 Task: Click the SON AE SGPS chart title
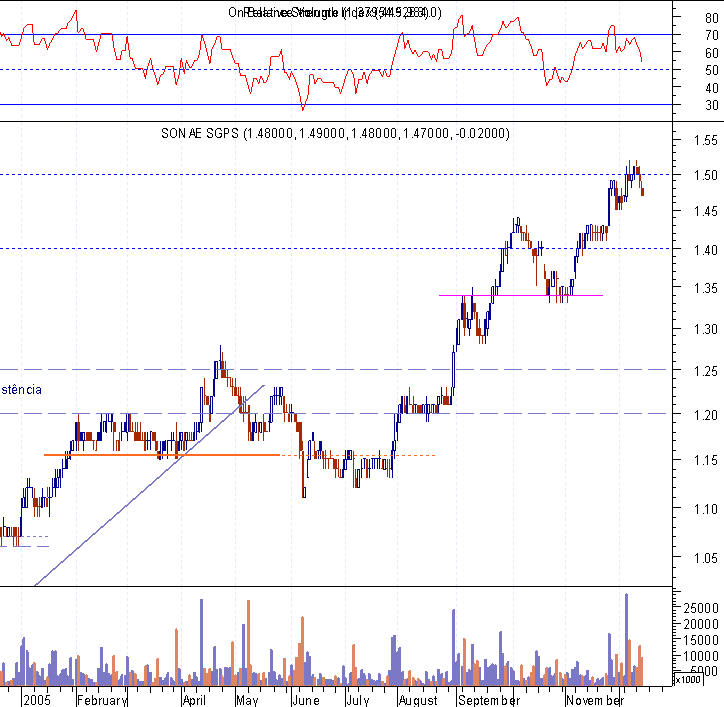(335, 133)
